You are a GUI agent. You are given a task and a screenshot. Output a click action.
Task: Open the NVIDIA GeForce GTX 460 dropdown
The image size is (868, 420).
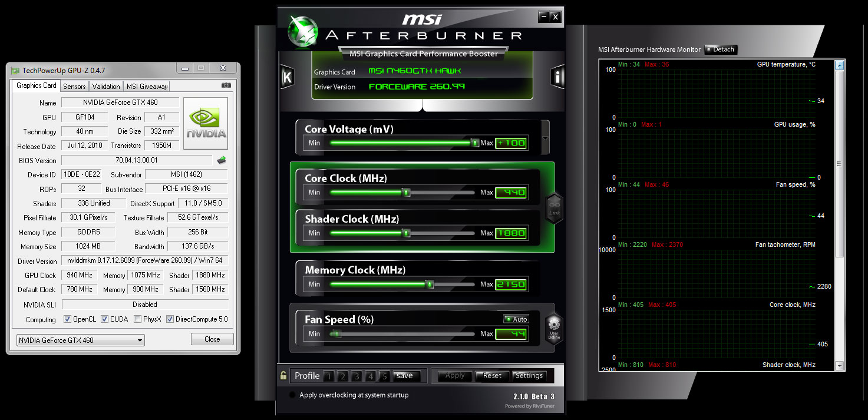click(x=80, y=340)
